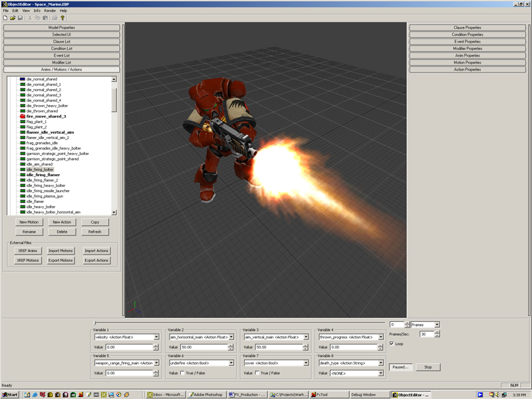Image resolution: width=532 pixels, height=399 pixels.
Task: Enable the underfire True / False checkbox
Action: (x=183, y=373)
